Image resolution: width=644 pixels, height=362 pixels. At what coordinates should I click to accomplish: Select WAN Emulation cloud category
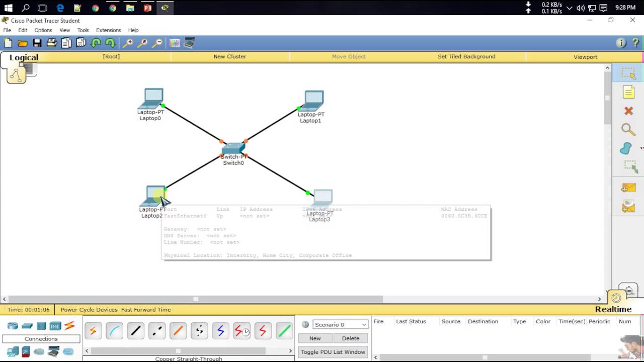pos(39,351)
